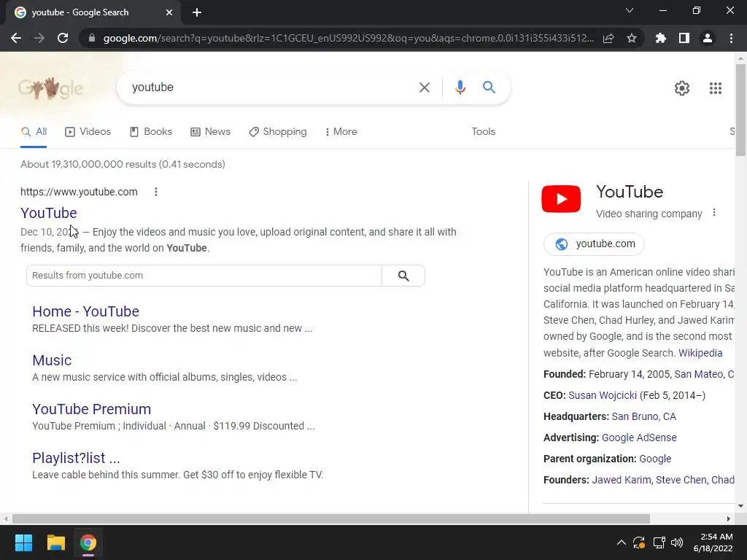
Task: Clear the search box with X
Action: point(424,87)
